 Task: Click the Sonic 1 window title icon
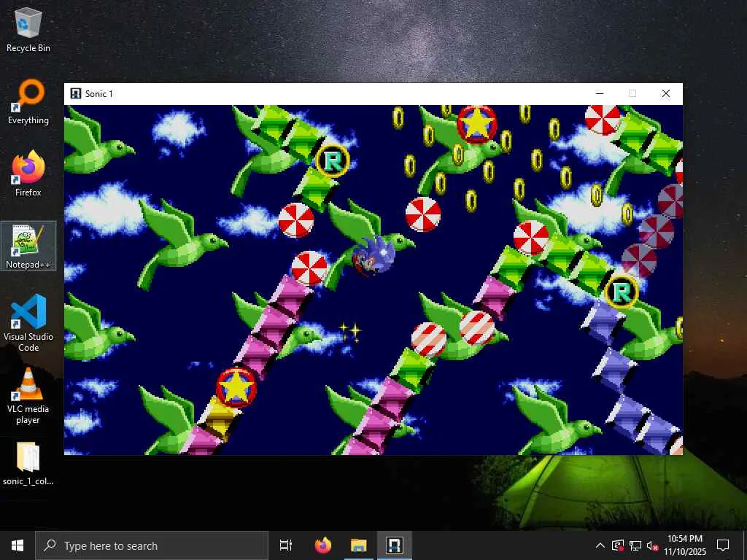pos(75,93)
